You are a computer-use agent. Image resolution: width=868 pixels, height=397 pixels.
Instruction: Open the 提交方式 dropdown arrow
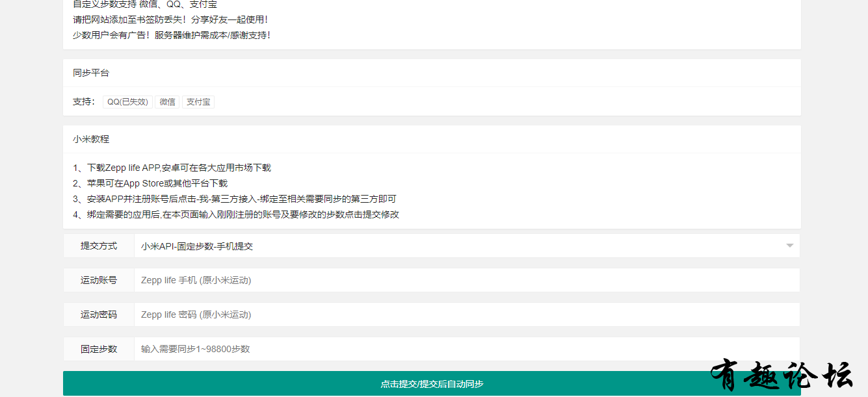[x=789, y=246]
